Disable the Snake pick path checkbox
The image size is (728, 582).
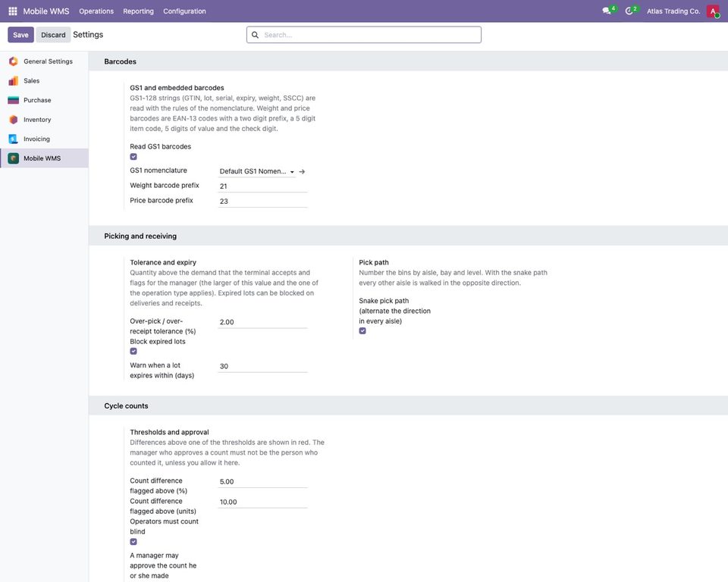pos(362,331)
